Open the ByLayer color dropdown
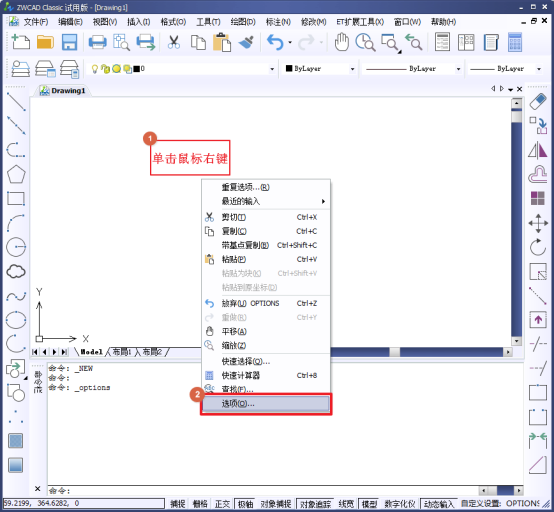The width and height of the screenshot is (554, 512). 352,69
